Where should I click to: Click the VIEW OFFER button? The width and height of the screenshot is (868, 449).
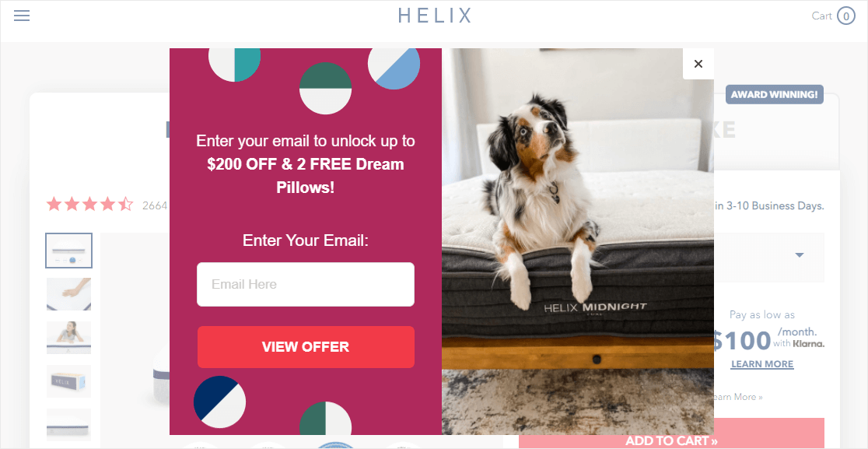(x=306, y=347)
